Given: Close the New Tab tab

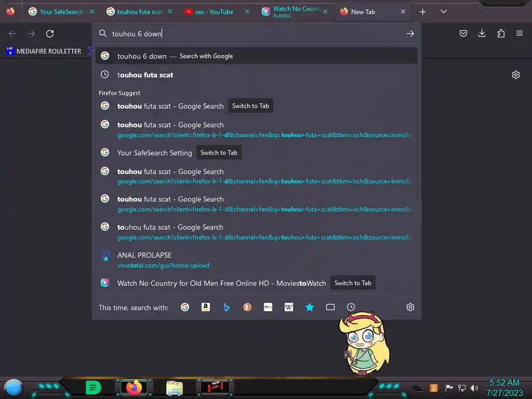Looking at the screenshot, I should point(403,11).
